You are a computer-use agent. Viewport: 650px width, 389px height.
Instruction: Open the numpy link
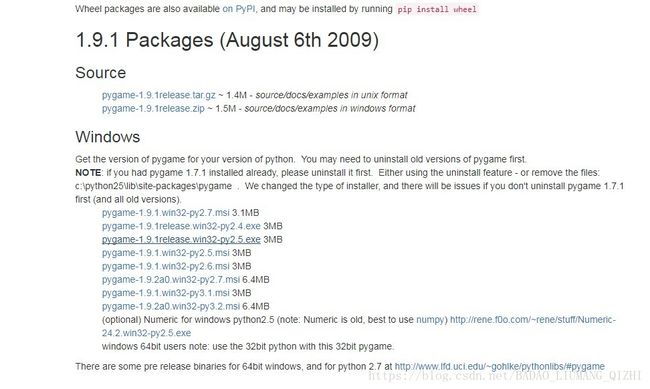click(430, 320)
